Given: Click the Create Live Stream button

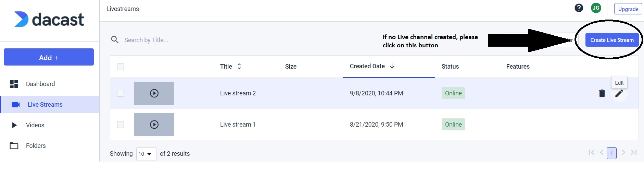Looking at the screenshot, I should (612, 40).
